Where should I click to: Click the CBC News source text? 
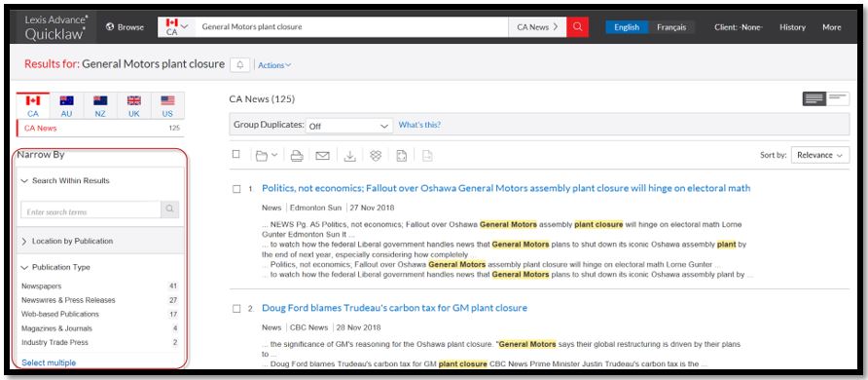308,327
